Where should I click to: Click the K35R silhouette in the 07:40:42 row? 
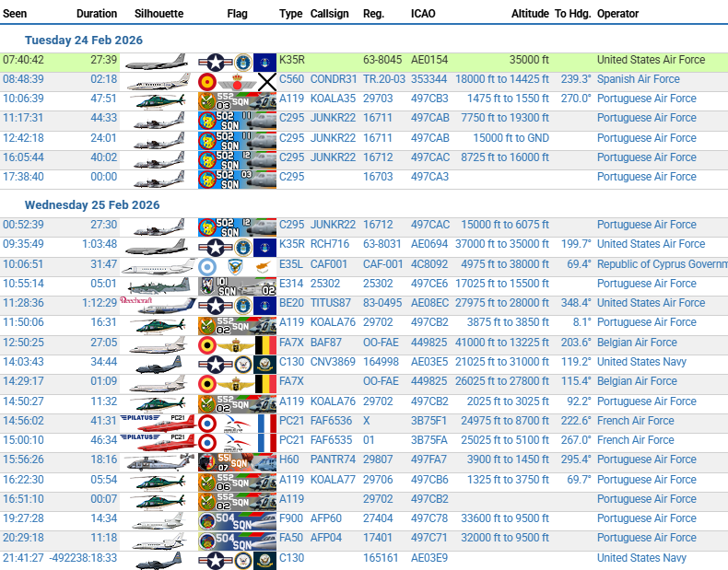point(157,61)
